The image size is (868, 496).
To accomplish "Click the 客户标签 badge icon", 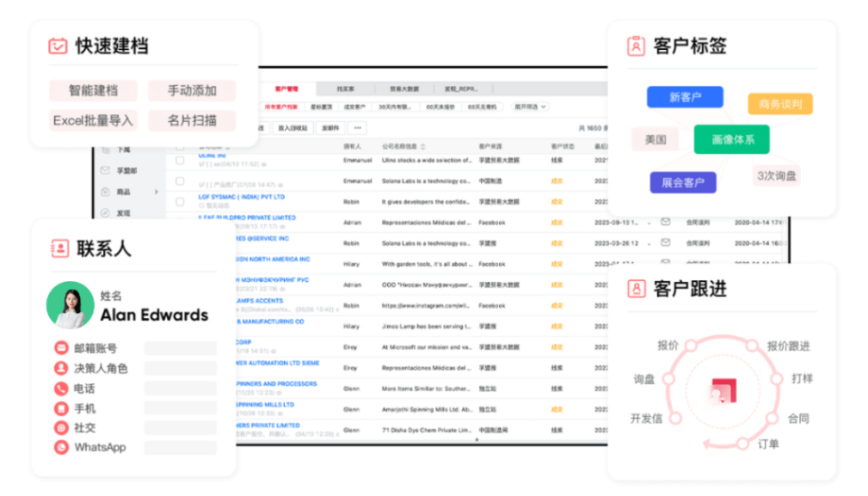I will 636,46.
